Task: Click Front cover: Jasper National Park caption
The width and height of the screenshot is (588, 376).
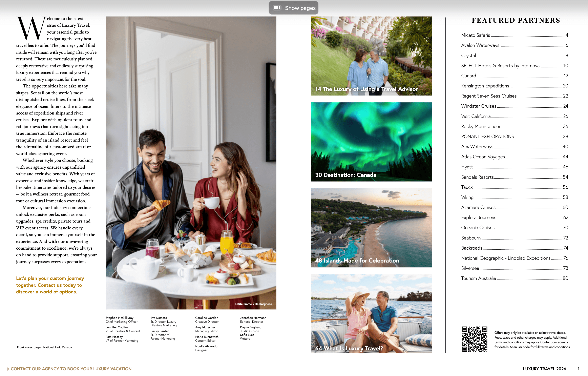Action: (44, 347)
